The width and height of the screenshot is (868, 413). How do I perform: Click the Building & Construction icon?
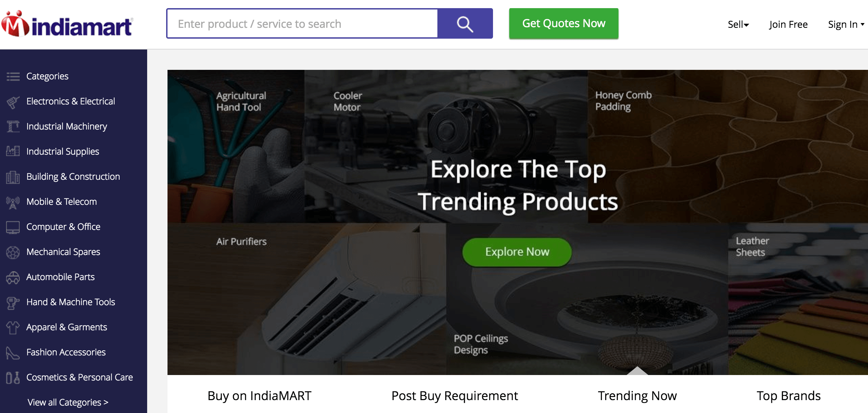pyautogui.click(x=13, y=177)
